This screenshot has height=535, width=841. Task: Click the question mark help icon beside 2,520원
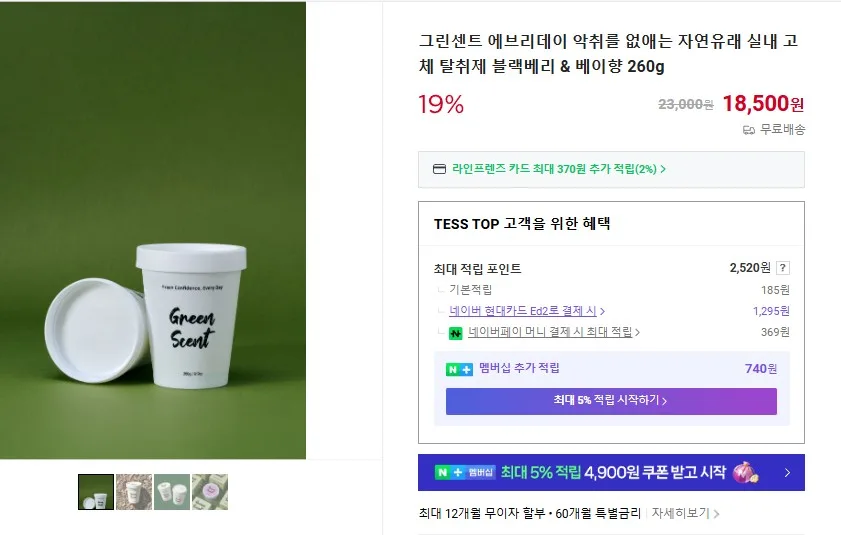point(783,268)
